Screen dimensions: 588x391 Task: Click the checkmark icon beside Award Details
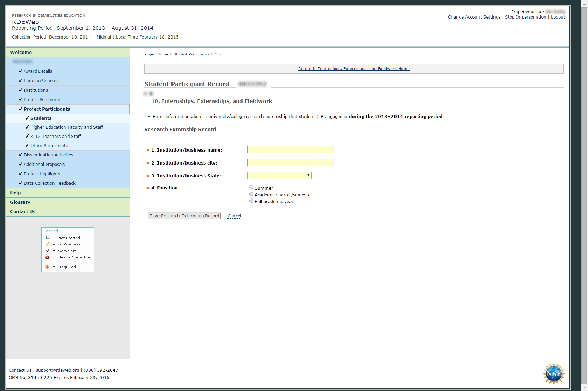(20, 71)
